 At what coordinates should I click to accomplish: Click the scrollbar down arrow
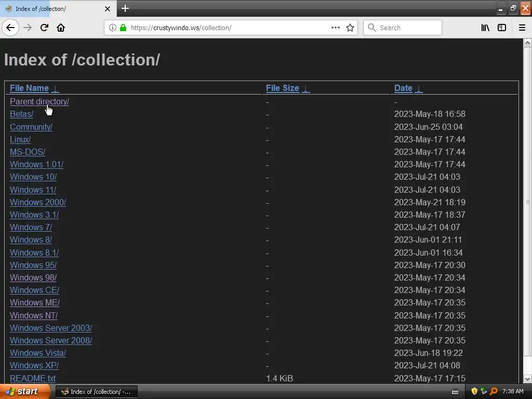tap(528, 379)
